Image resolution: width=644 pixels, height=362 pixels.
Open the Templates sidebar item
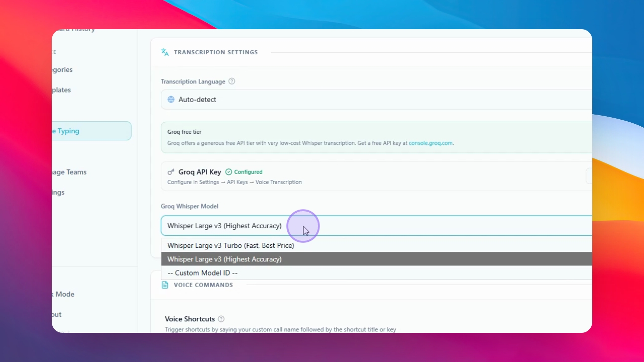tap(61, 90)
